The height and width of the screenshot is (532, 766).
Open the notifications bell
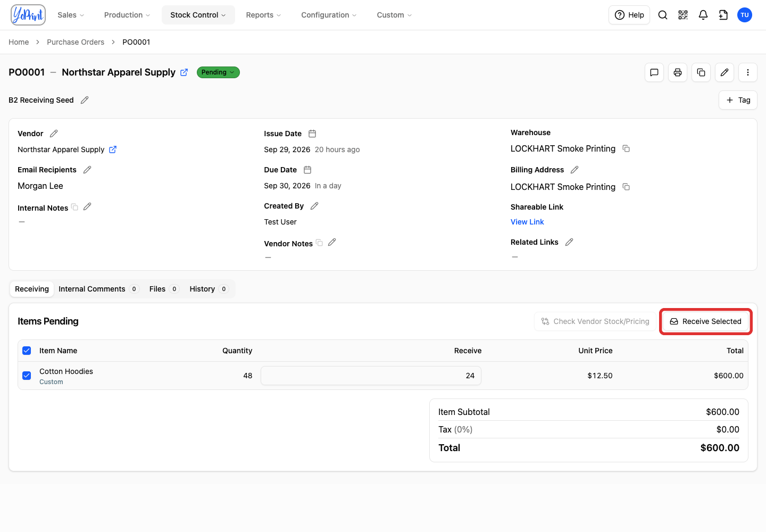(703, 15)
